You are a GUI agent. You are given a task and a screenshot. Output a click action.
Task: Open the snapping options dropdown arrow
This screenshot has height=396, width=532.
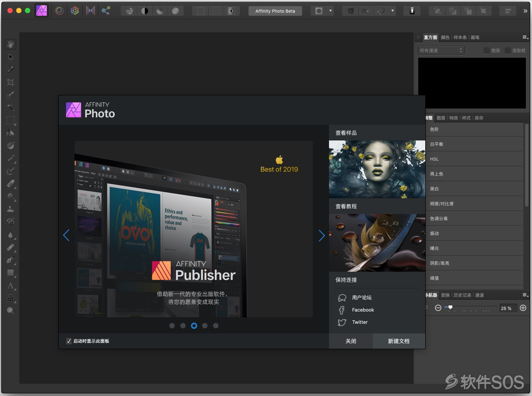point(392,11)
